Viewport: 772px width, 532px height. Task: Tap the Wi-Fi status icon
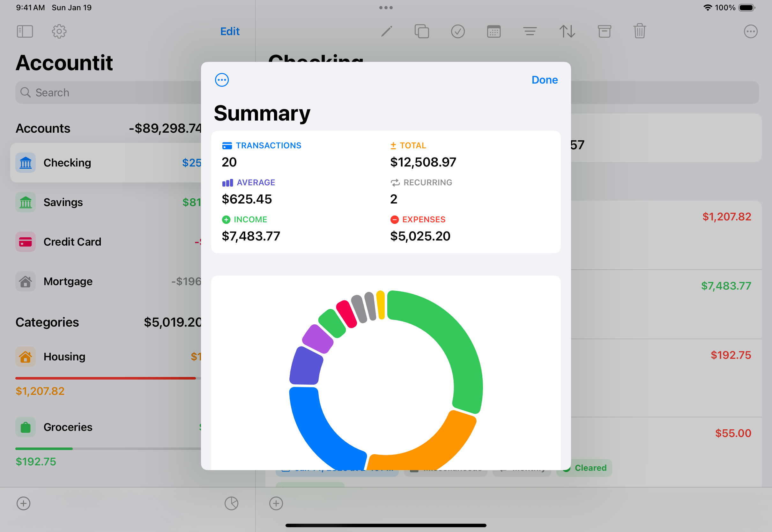click(707, 8)
